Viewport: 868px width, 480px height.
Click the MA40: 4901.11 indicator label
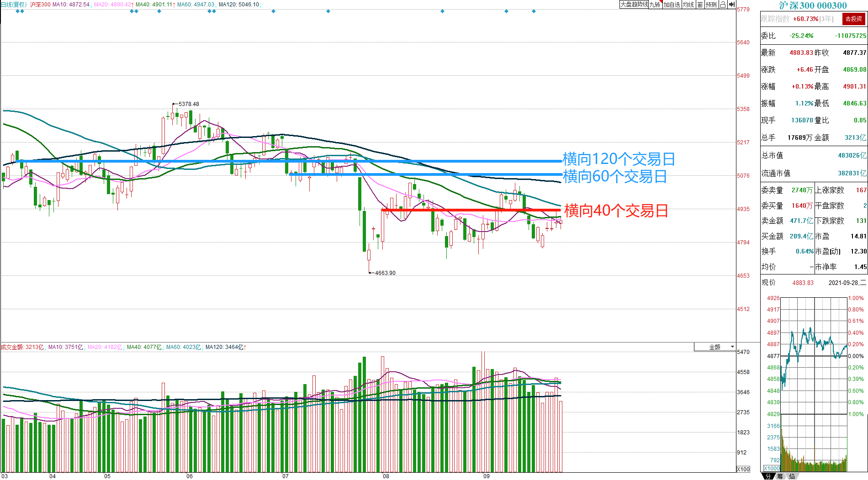154,5
